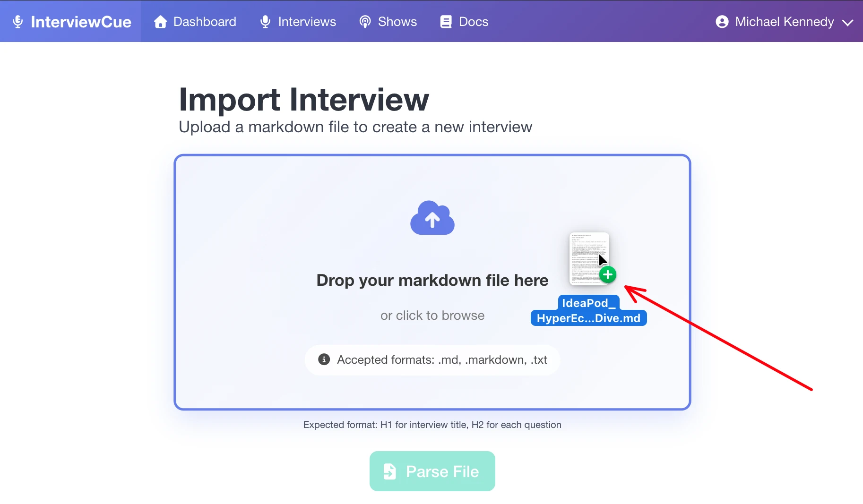Click the user avatar icon

(x=722, y=22)
